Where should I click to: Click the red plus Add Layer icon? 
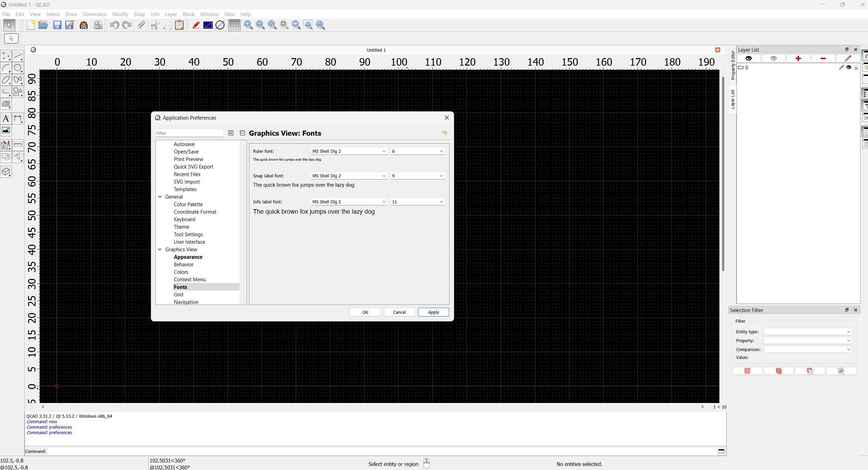(x=798, y=58)
